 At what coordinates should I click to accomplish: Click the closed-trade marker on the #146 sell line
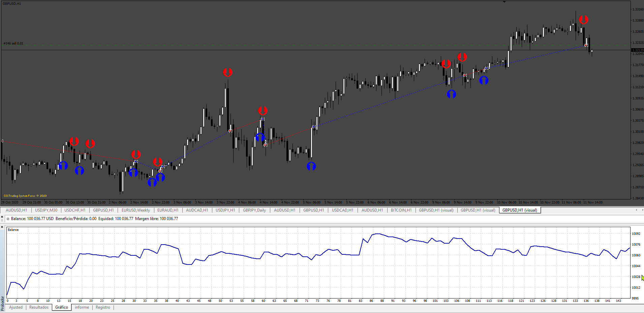[x=586, y=45]
